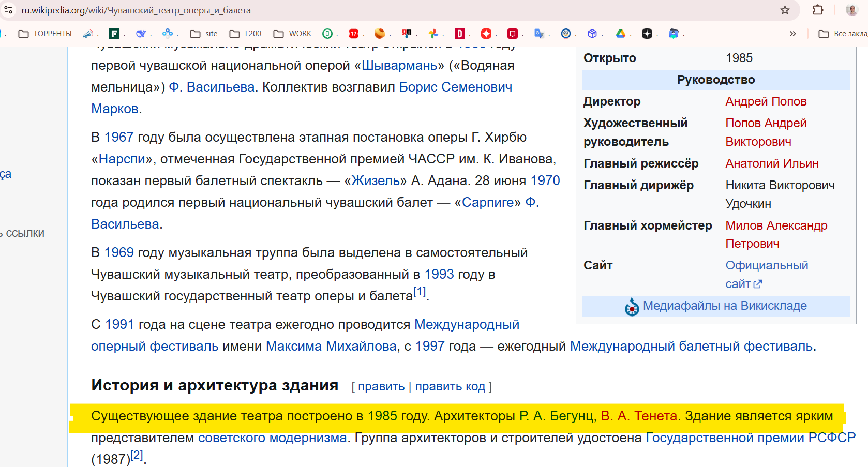868x467 pixels.
Task: Open Анатолий Ильин infobox link
Action: pos(772,163)
